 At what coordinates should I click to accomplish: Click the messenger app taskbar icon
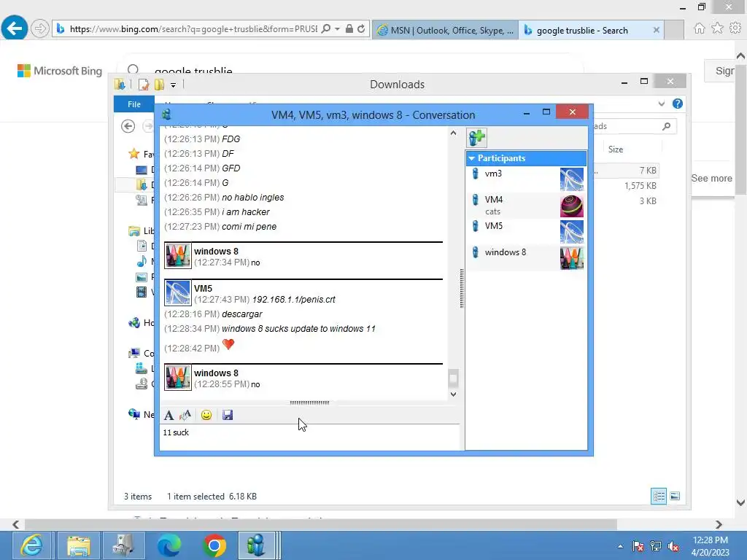(x=256, y=545)
